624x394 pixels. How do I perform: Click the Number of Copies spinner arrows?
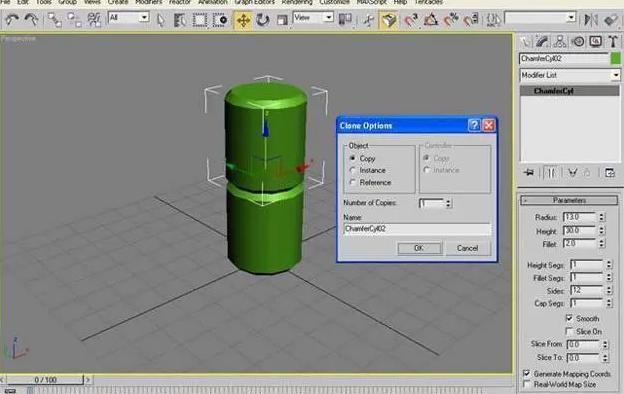pyautogui.click(x=448, y=203)
